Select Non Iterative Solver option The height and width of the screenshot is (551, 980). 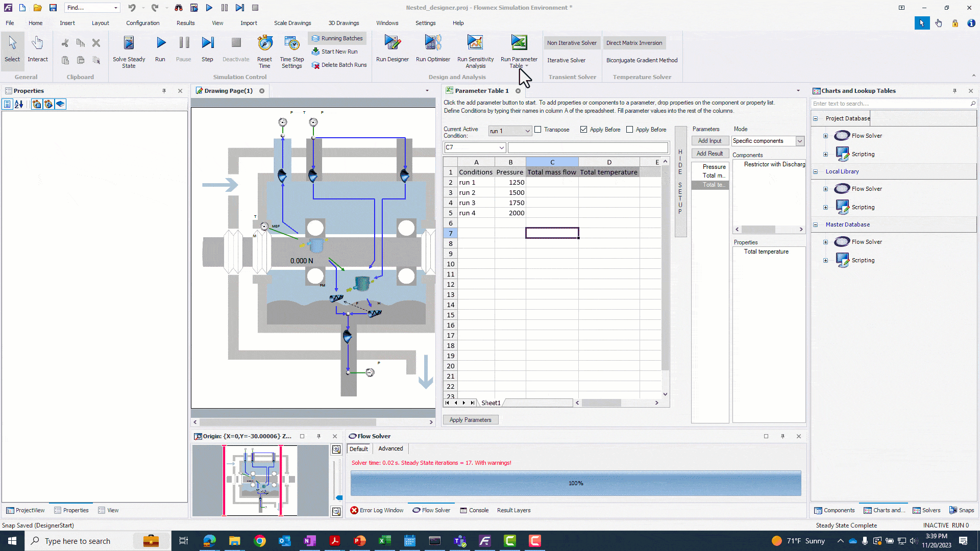click(572, 43)
